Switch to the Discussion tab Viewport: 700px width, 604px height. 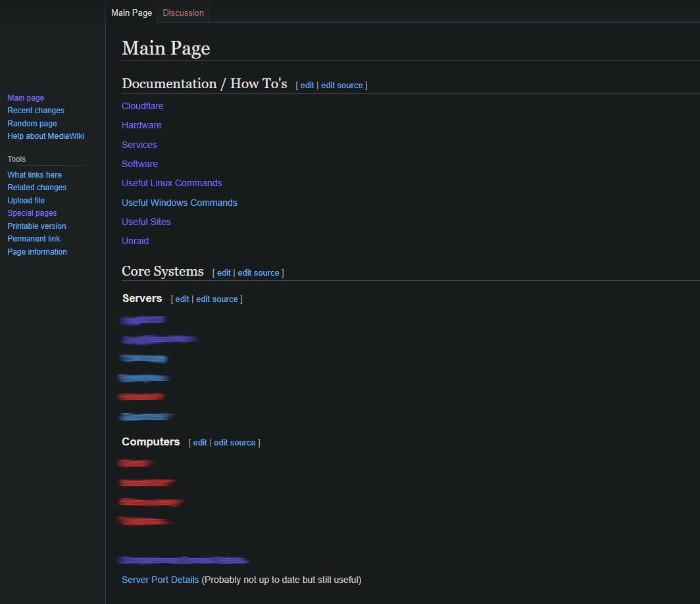coord(183,13)
